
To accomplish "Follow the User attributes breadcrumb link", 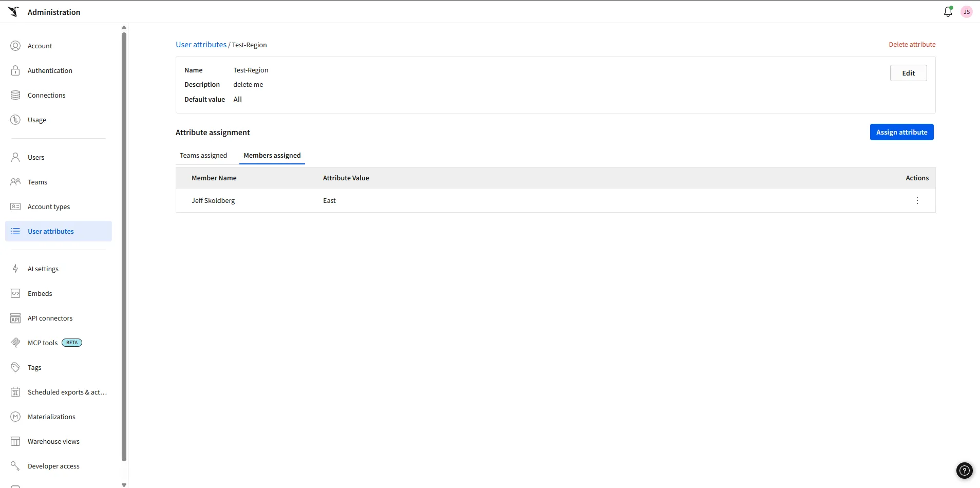I will coord(201,45).
